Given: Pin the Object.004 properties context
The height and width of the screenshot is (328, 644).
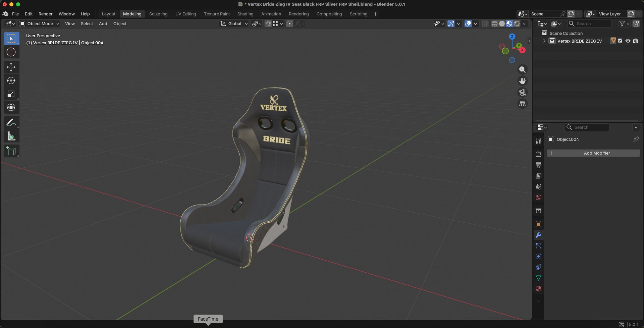Looking at the screenshot, I should (636, 139).
